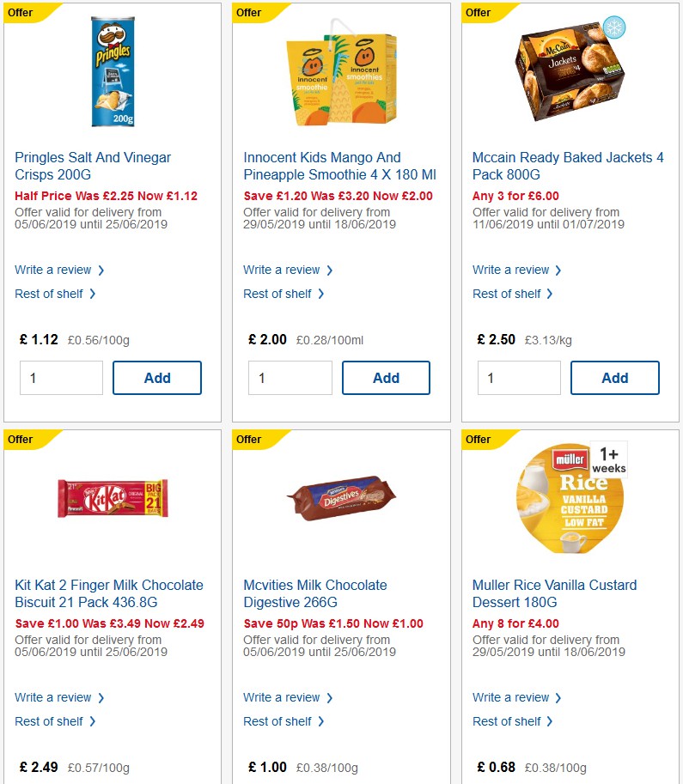683x784 pixels.
Task: Open Muller Rice Vanilla Custard product page
Action: pyautogui.click(x=553, y=593)
